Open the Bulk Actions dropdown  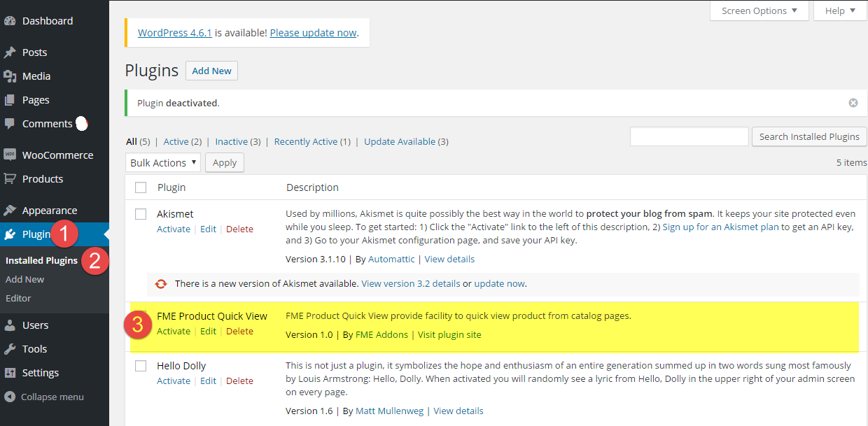(x=162, y=162)
